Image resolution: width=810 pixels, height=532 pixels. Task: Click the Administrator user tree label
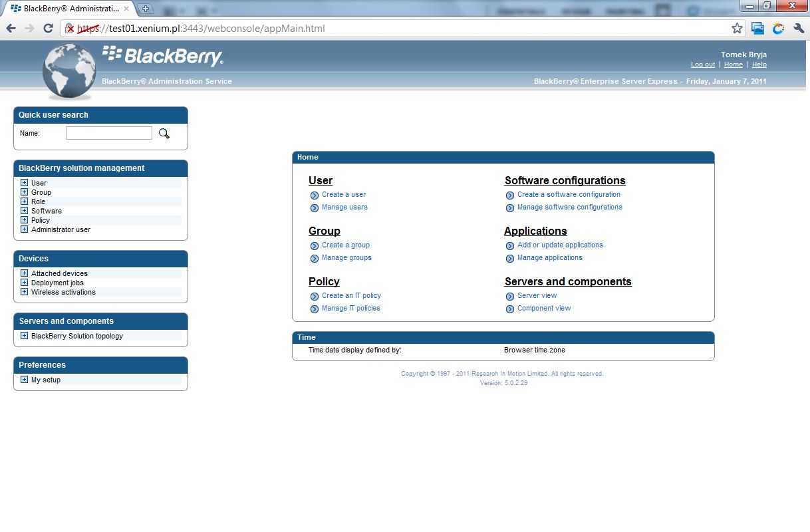click(61, 229)
